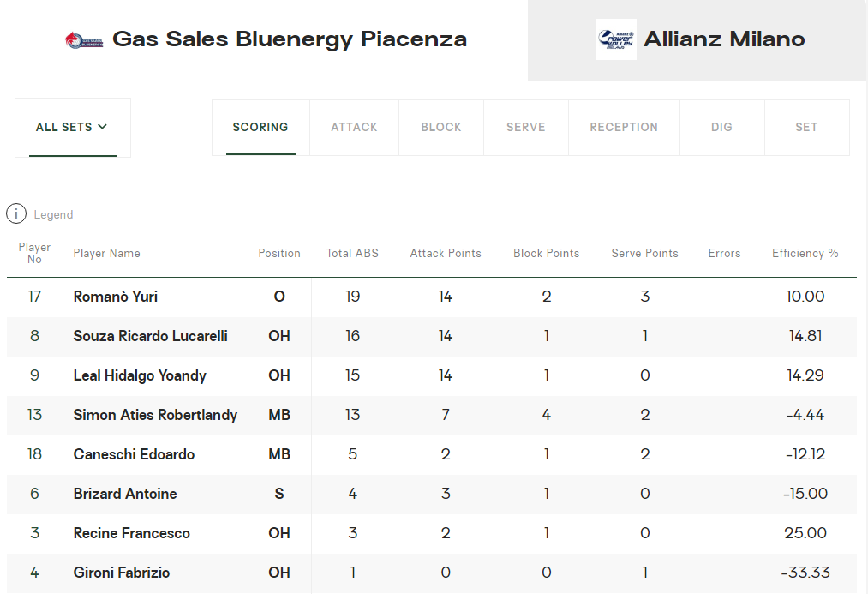
Task: Open the ALL SETS dropdown
Action: 73,128
